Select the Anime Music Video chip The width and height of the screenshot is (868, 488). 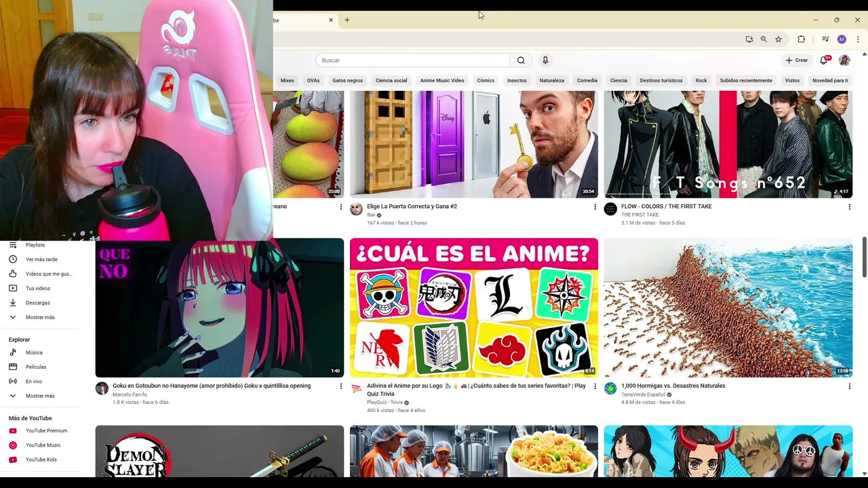[x=442, y=81]
